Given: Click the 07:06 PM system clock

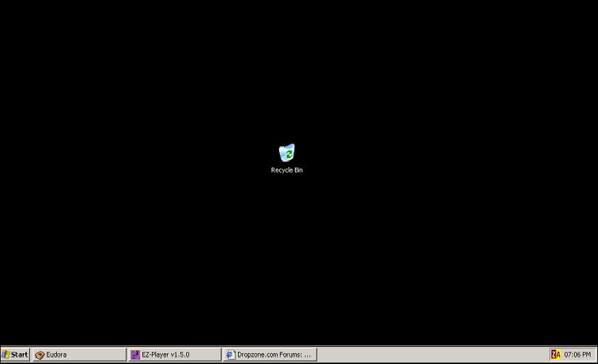Looking at the screenshot, I should (x=577, y=355).
